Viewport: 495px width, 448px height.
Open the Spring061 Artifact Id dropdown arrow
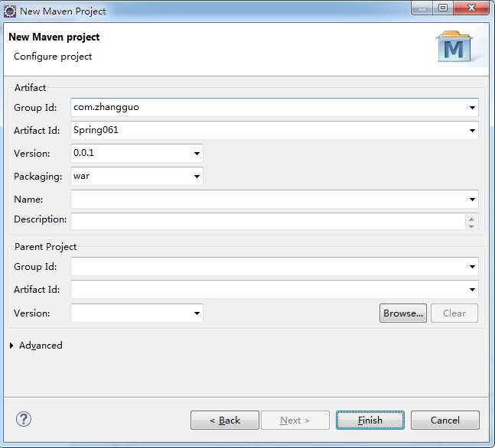(472, 130)
